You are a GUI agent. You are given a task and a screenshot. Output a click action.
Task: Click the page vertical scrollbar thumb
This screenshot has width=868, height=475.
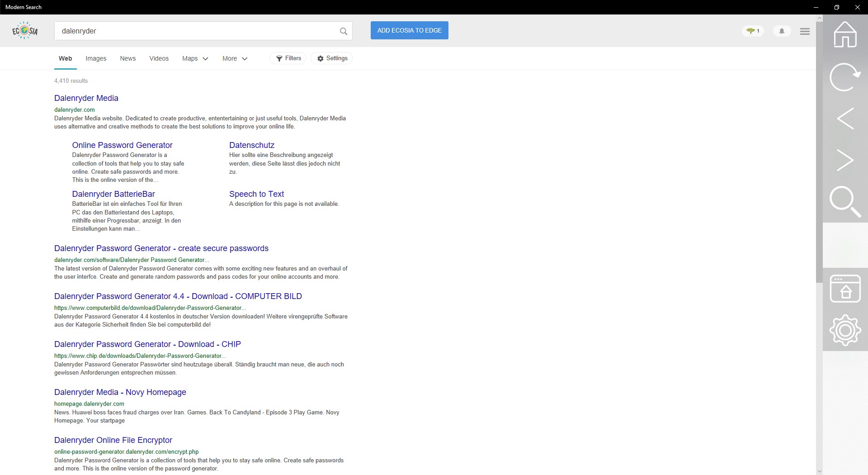pos(819,152)
